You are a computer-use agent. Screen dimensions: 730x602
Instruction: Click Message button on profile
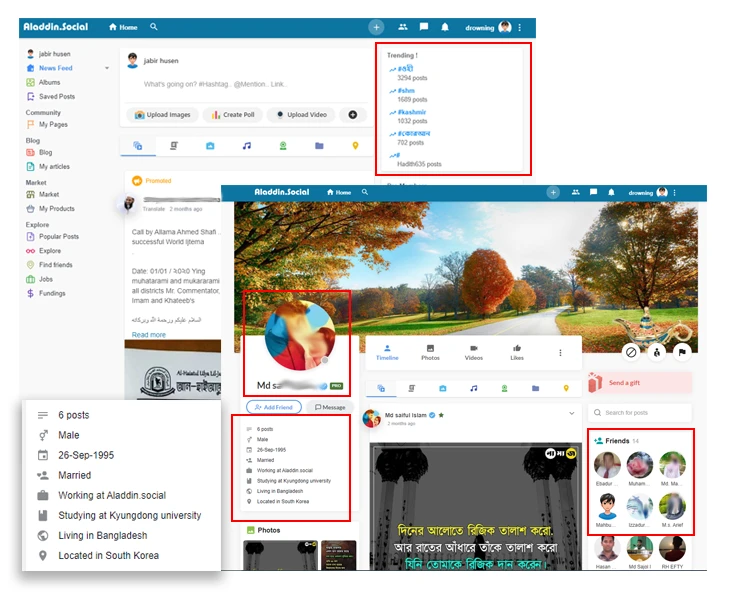[x=330, y=407]
